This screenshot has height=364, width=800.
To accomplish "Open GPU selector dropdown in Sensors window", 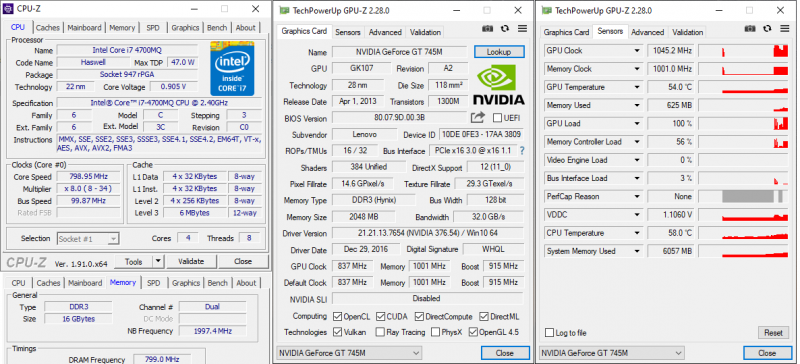I will (x=612, y=353).
